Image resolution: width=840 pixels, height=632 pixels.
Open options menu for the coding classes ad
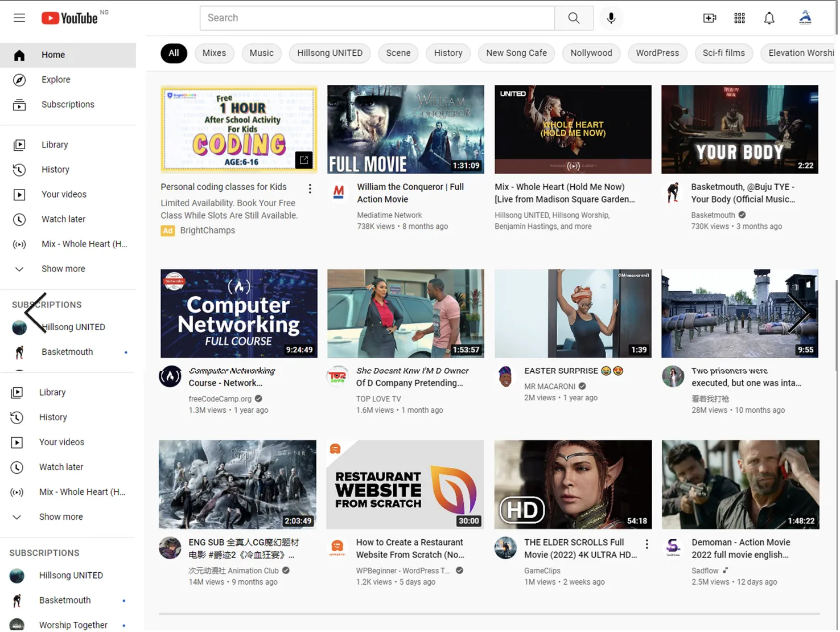[x=310, y=189]
